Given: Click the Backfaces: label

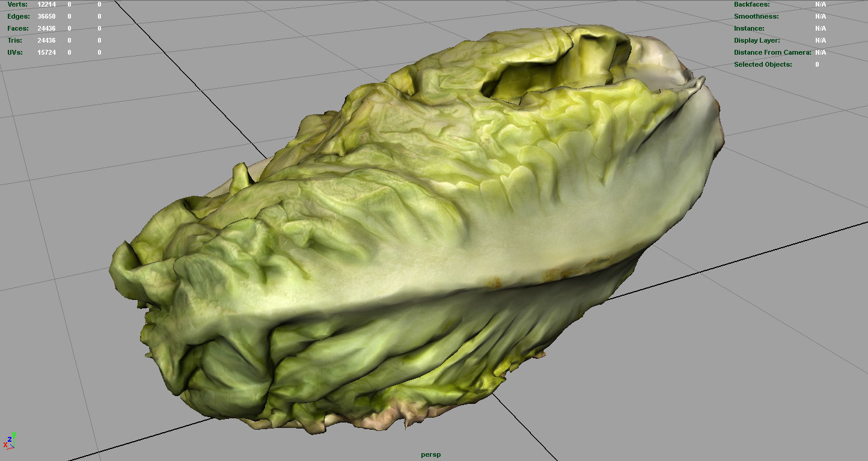Looking at the screenshot, I should [x=751, y=4].
